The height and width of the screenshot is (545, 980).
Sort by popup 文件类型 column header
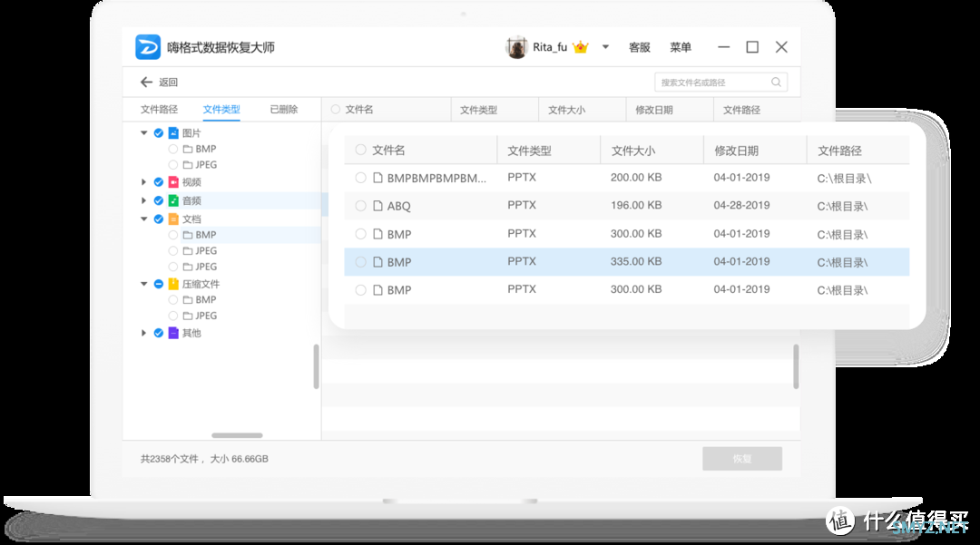coord(529,151)
